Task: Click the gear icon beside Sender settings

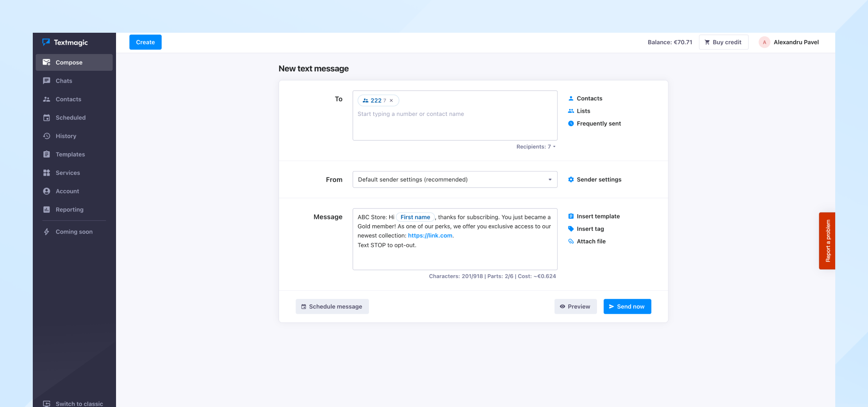Action: (571, 180)
